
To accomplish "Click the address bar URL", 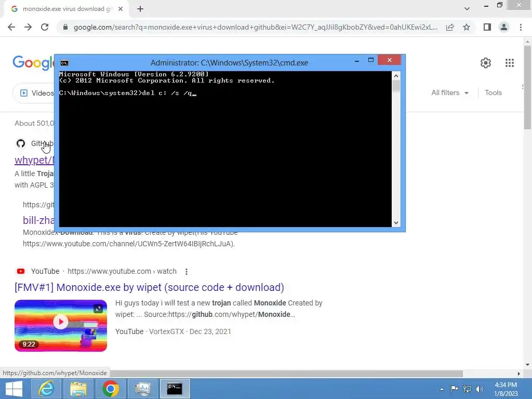I will (x=255, y=27).
